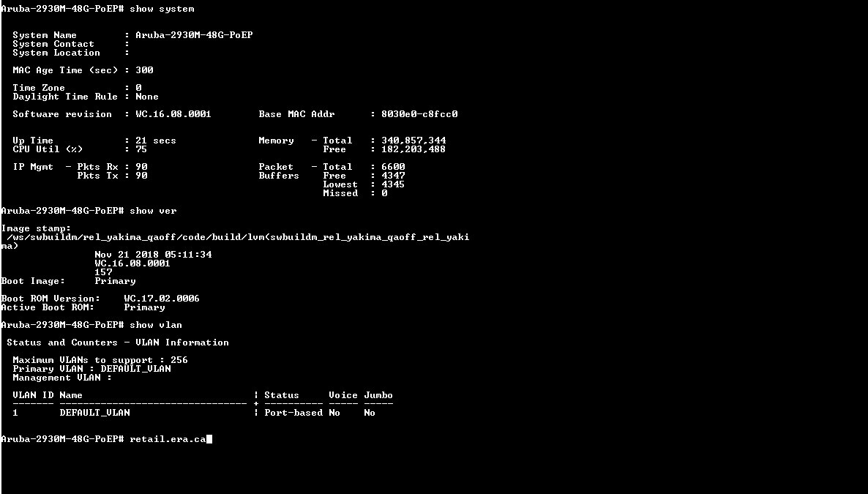868x494 pixels.
Task: Select Boot ROM Version WC.17.02.0006
Action: point(162,299)
